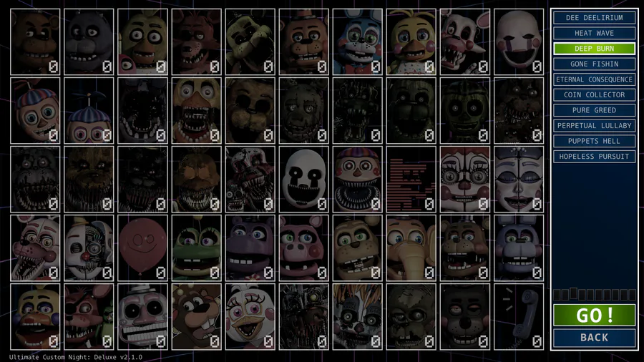The image size is (644, 362).
Task: Select the Hopeless Pursuit challenge
Action: coord(595,157)
